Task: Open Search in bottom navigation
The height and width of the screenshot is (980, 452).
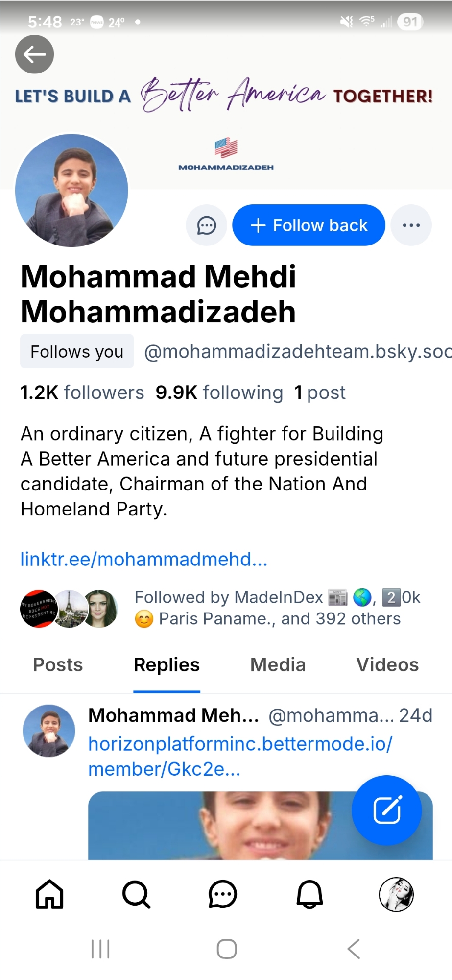Action: (x=136, y=894)
